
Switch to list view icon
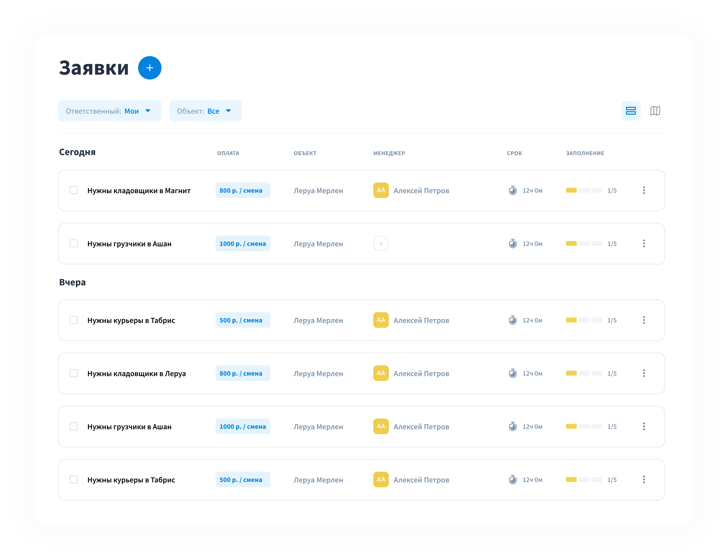(x=630, y=111)
